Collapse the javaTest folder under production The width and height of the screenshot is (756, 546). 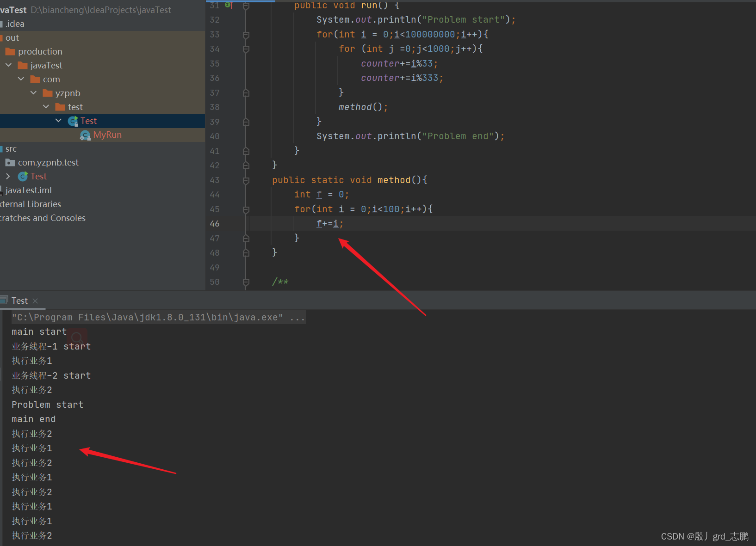8,65
